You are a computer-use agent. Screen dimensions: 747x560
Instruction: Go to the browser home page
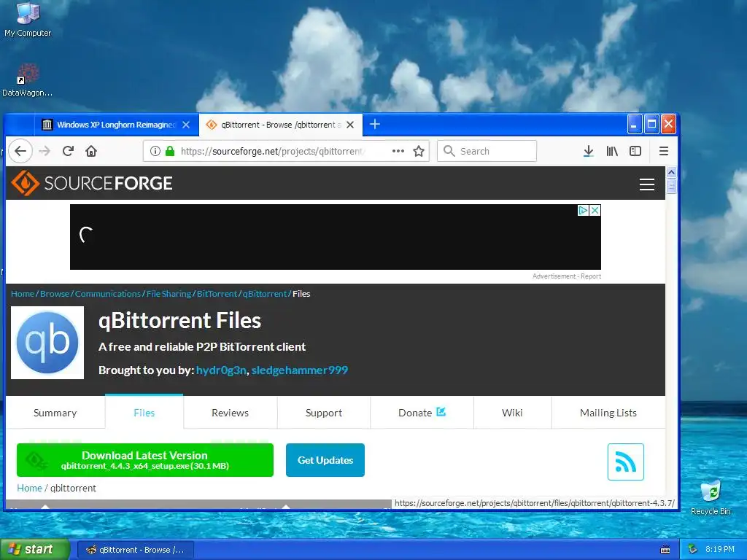pos(91,151)
